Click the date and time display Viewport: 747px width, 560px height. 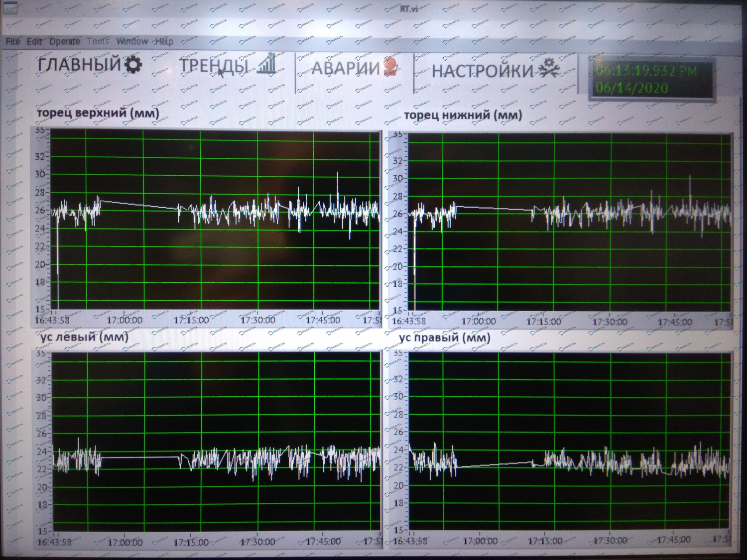tap(650, 80)
